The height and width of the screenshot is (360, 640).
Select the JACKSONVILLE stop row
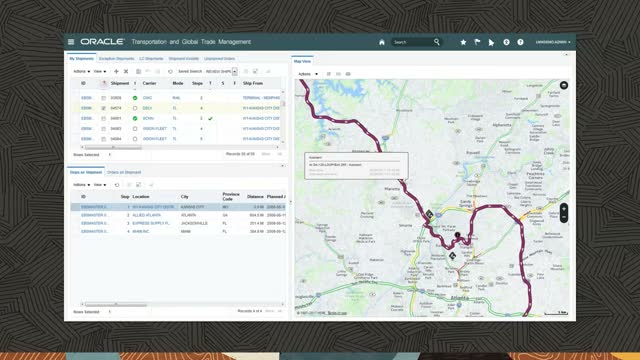click(x=178, y=223)
